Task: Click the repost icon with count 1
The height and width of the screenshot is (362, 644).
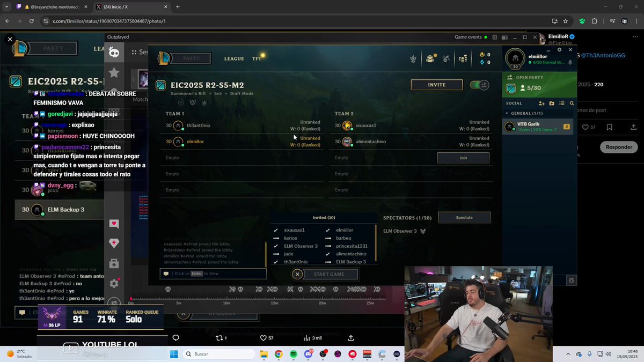Action: pyautogui.click(x=221, y=338)
